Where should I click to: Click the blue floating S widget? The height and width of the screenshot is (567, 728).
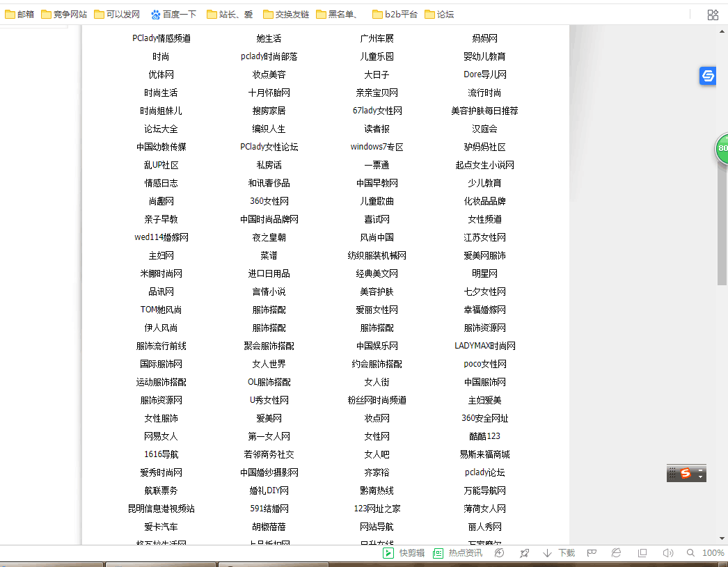coord(708,76)
